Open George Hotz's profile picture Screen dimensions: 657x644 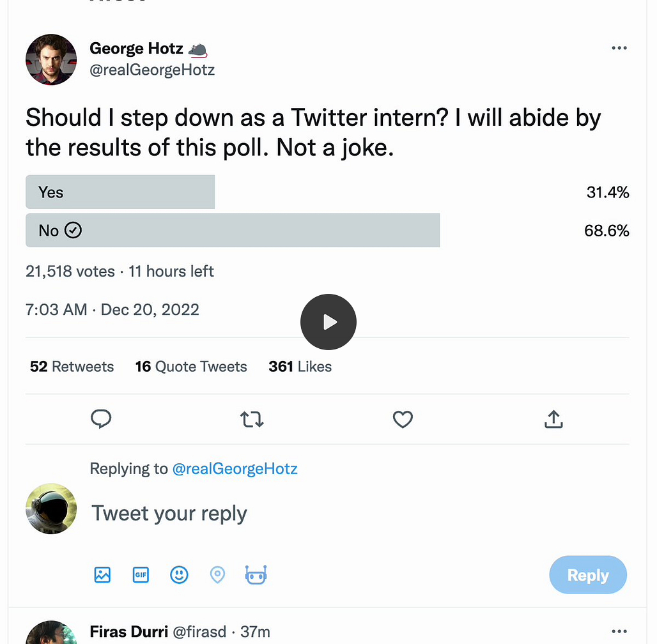pos(51,59)
